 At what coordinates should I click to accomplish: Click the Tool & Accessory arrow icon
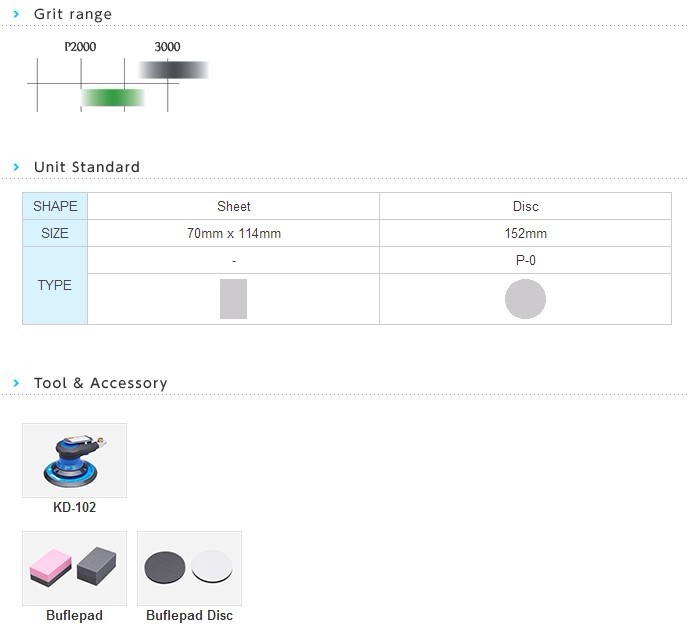pyautogui.click(x=17, y=383)
